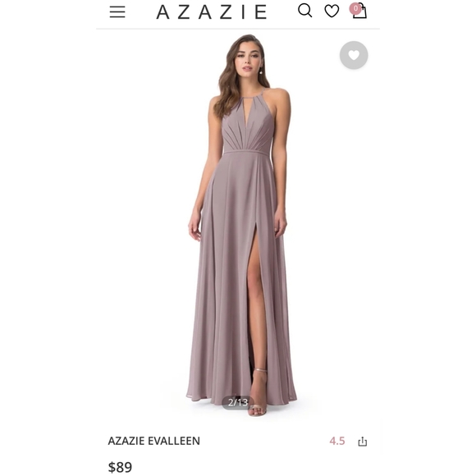This screenshot has width=476, height=476.
Task: Share the Azazie Evalleen product
Action: click(x=362, y=442)
